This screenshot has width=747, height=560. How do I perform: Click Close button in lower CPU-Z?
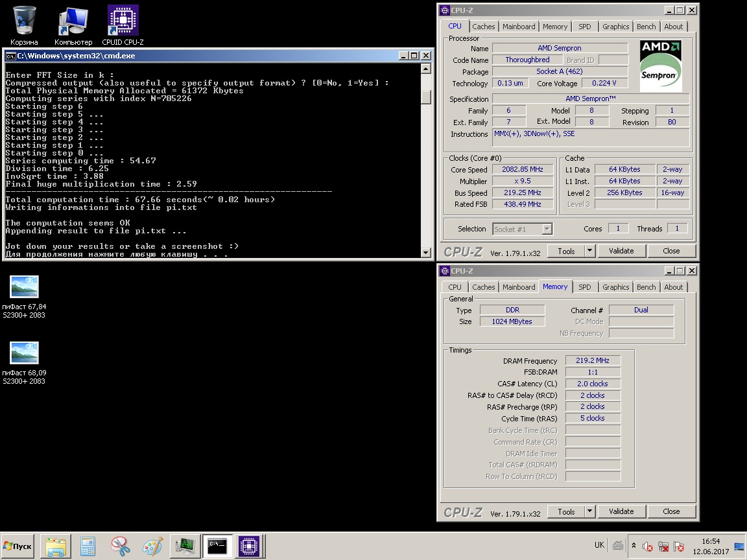[x=670, y=511]
